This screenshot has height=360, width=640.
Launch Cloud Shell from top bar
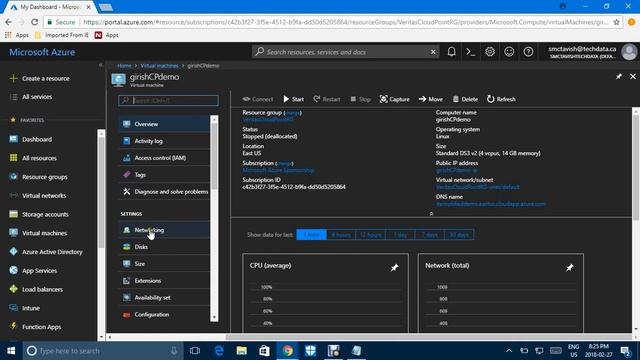(x=471, y=52)
